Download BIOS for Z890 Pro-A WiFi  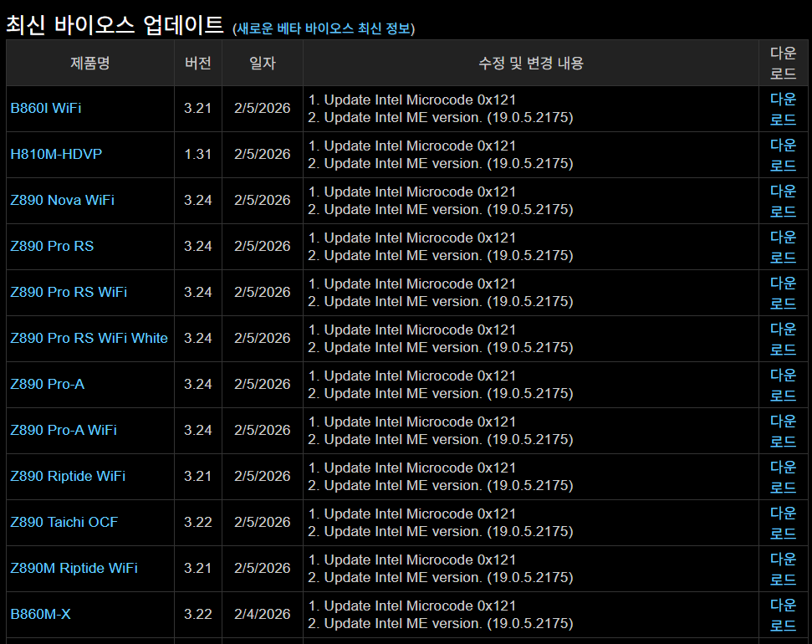[783, 431]
